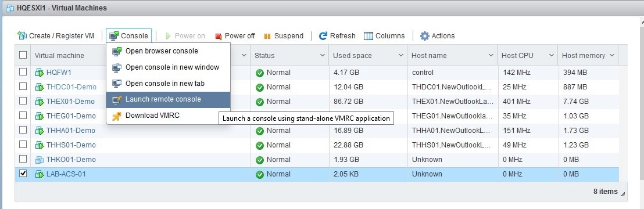Open the Status column dropdown arrow
The height and width of the screenshot is (209, 644).
[323, 55]
